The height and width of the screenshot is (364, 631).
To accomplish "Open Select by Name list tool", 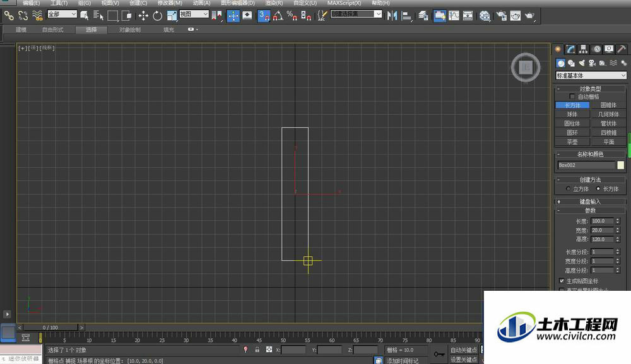I will pos(98,16).
